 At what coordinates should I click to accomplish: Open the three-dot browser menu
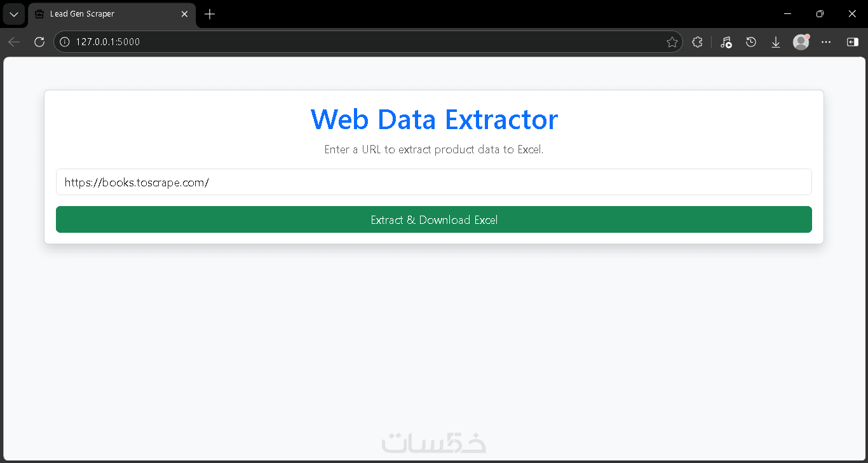pos(826,42)
